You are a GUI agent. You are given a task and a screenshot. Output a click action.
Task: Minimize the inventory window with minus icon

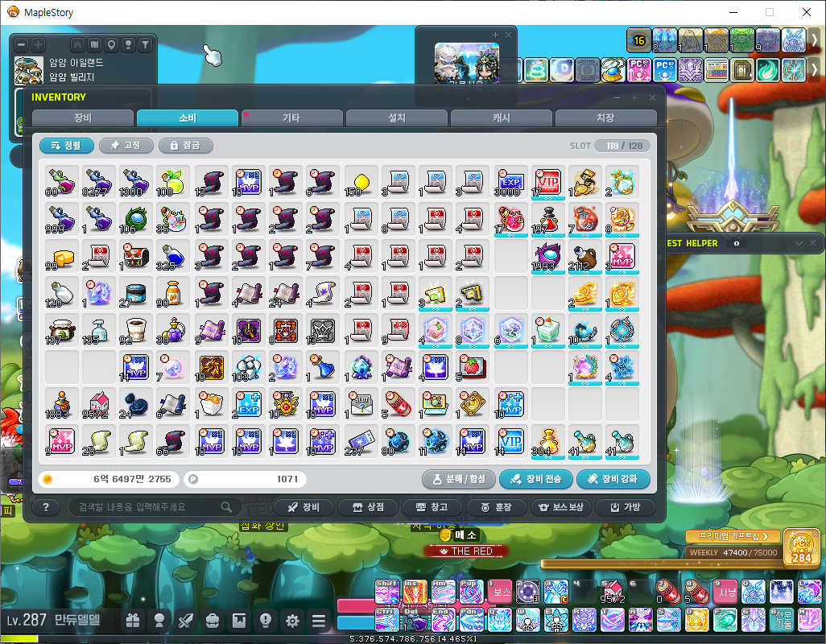pyautogui.click(x=617, y=98)
